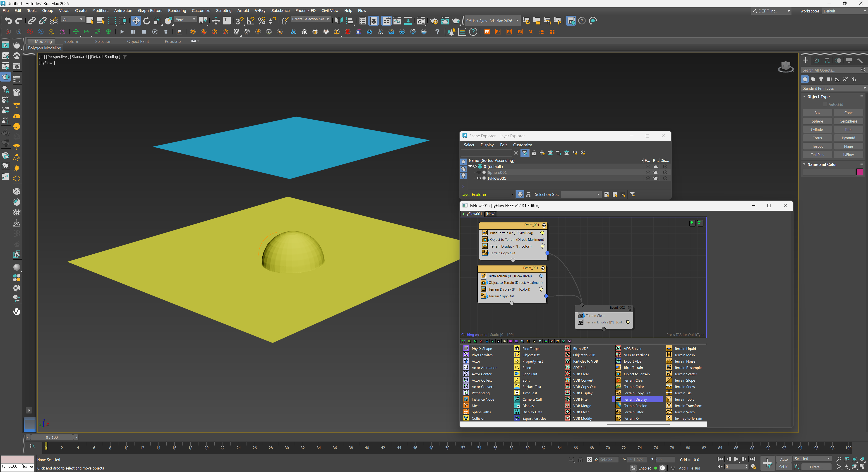The width and height of the screenshot is (868, 472).
Task: Enable the AutoGrid checkbox
Action: click(825, 104)
